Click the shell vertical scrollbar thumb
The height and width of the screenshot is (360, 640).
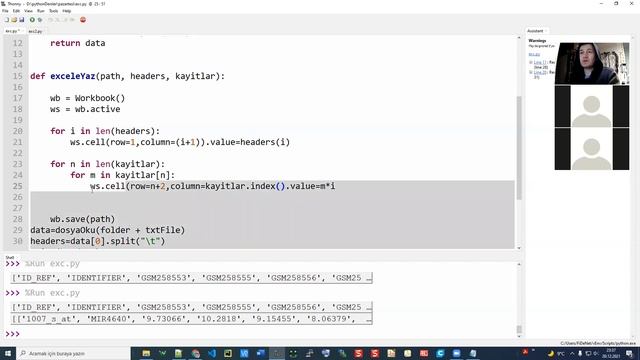(519, 329)
